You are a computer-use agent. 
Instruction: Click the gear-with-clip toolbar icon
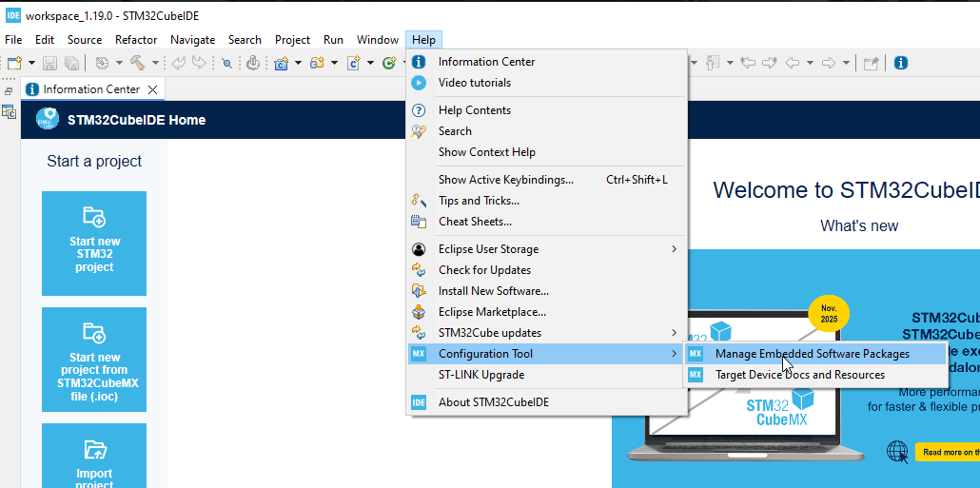pyautogui.click(x=252, y=63)
